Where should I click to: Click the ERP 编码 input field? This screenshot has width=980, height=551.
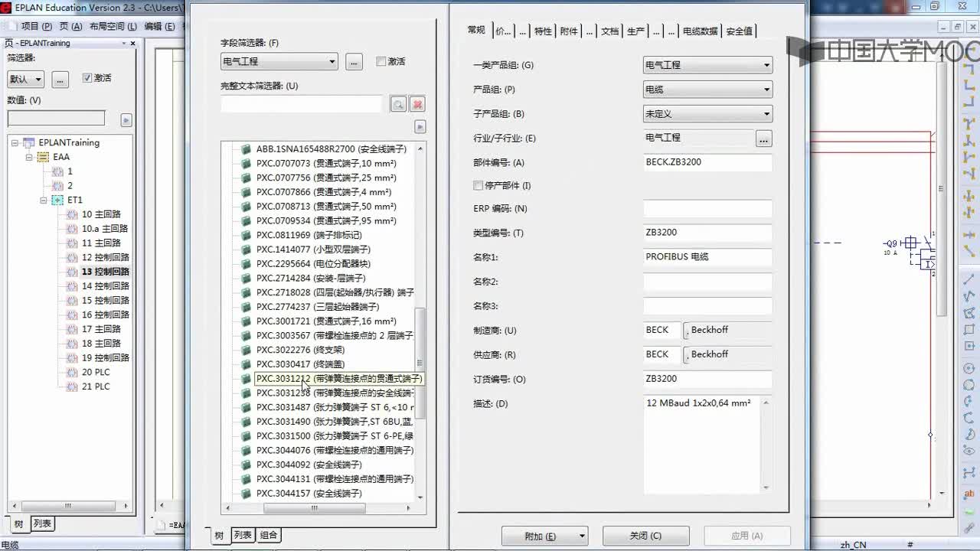coord(707,209)
